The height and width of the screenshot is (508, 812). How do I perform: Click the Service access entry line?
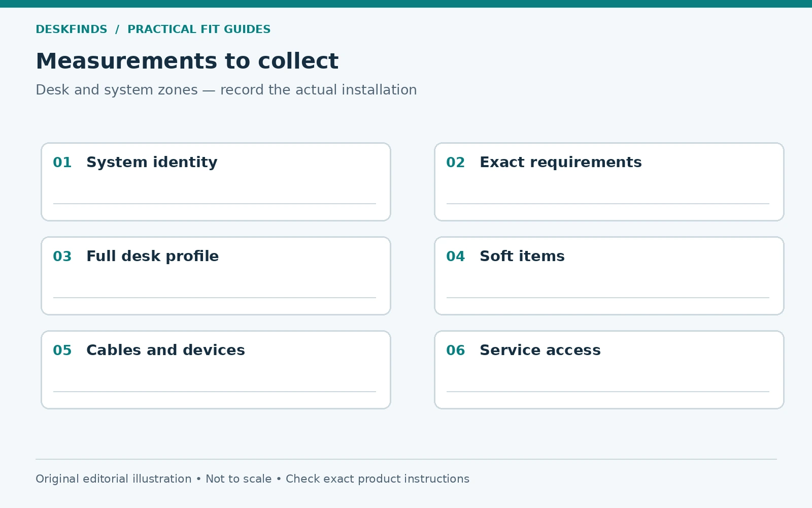point(608,392)
